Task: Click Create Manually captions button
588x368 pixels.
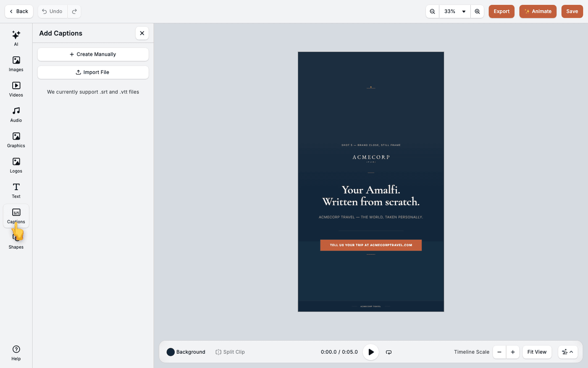Action: (x=93, y=54)
